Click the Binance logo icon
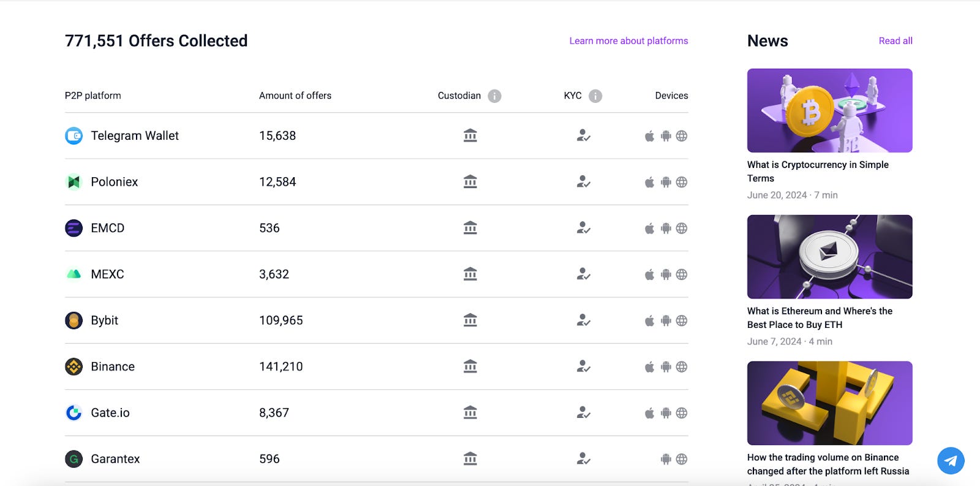Image resolution: width=980 pixels, height=486 pixels. point(73,366)
